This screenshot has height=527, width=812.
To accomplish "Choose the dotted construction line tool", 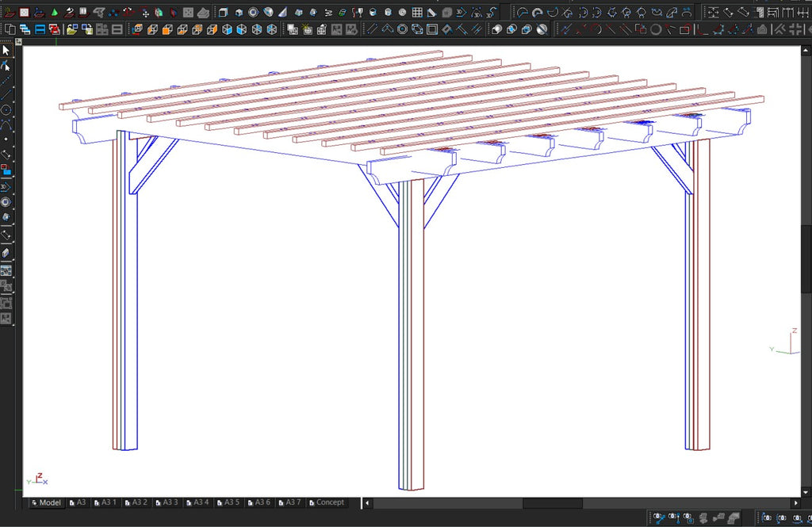I will [6, 81].
